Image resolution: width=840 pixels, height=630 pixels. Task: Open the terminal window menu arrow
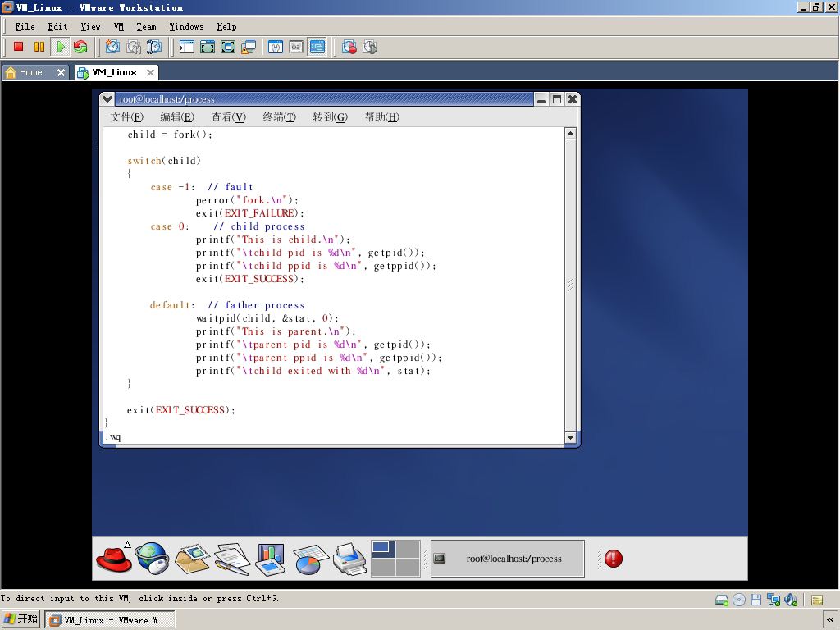click(x=107, y=99)
